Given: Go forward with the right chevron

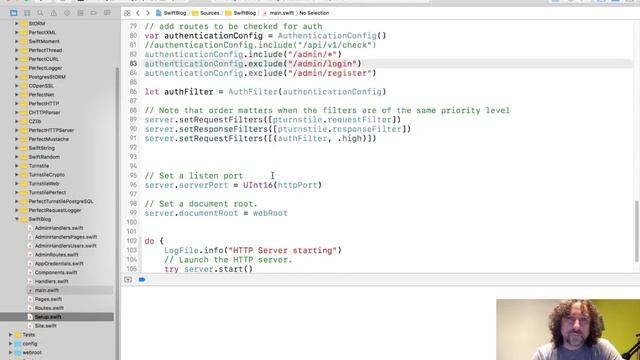Looking at the screenshot, I should pos(148,13).
